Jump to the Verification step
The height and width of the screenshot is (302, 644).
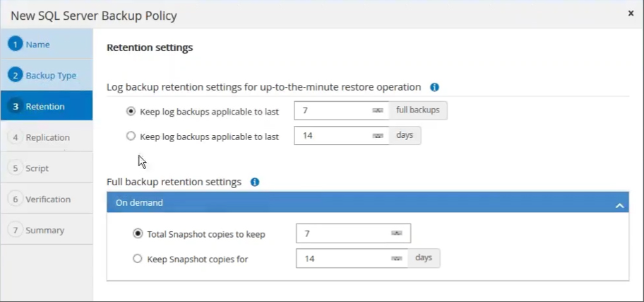(x=48, y=199)
